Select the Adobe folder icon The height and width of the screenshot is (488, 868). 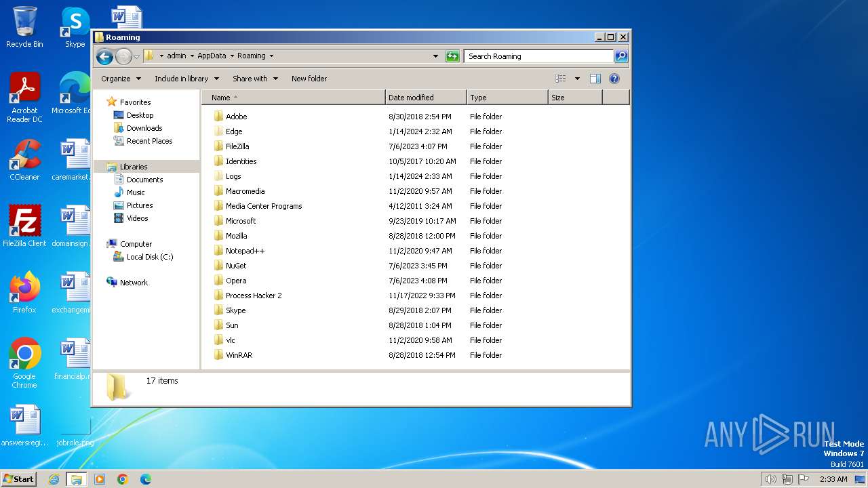click(x=218, y=117)
